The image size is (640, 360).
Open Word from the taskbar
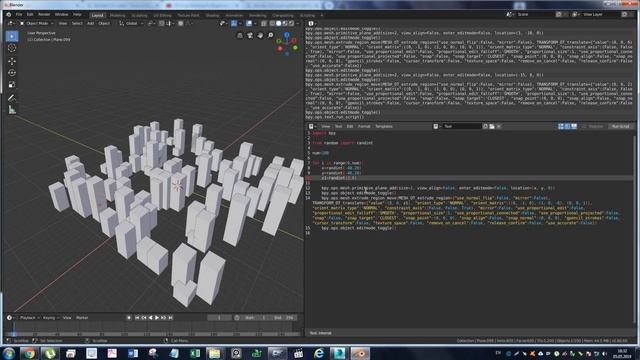coord(133,353)
